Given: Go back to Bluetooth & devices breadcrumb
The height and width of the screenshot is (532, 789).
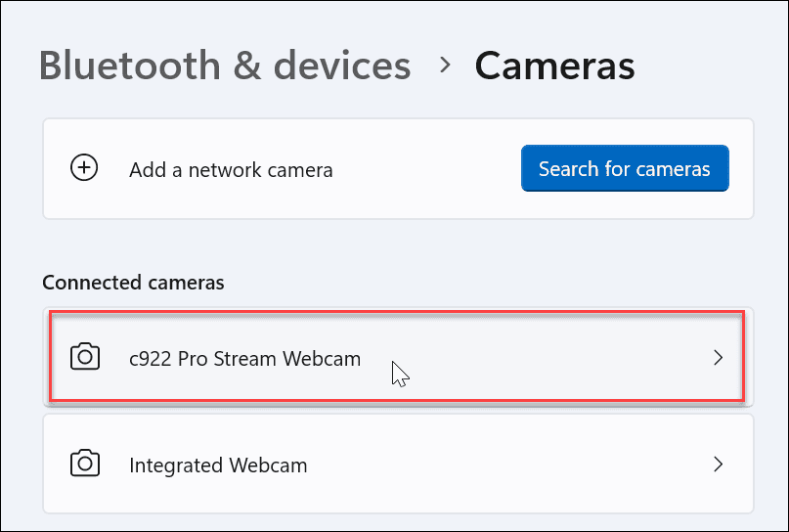Looking at the screenshot, I should 225,66.
